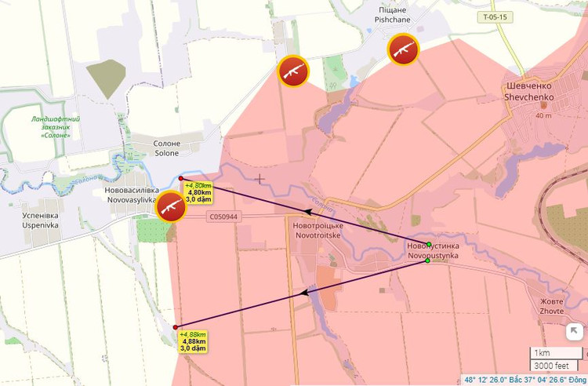Click the 1km scale bar
The height and width of the screenshot is (386, 588).
tap(556, 353)
